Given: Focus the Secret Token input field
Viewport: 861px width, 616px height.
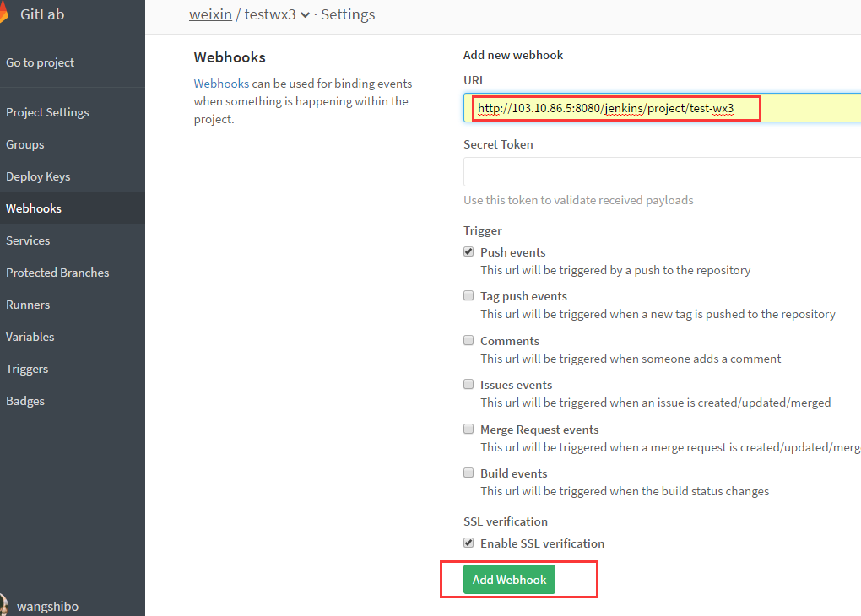Looking at the screenshot, I should [663, 172].
